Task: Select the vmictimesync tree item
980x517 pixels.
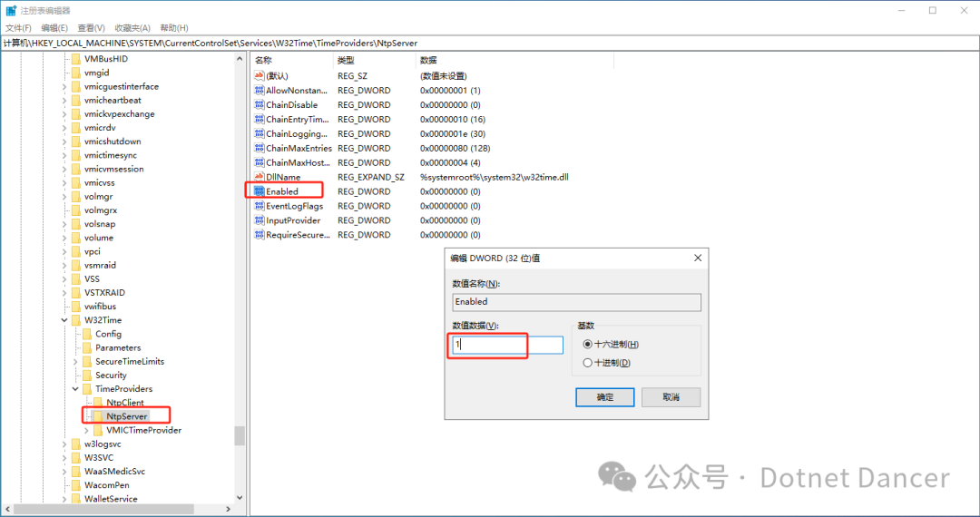Action: pyautogui.click(x=111, y=155)
